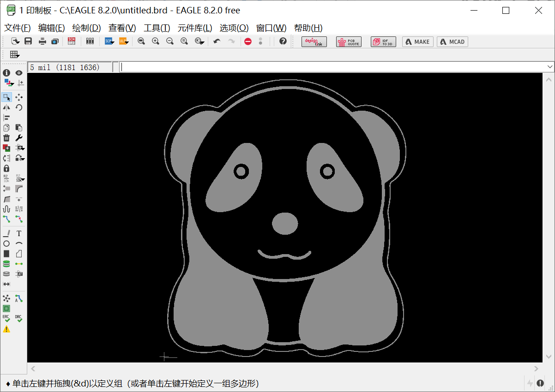Select the Paste tool

[x=19, y=128]
